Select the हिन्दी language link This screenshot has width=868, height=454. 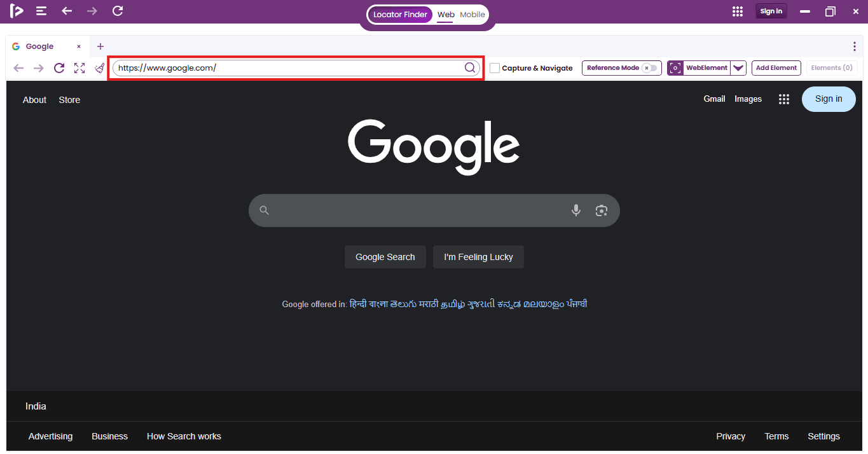coord(358,304)
